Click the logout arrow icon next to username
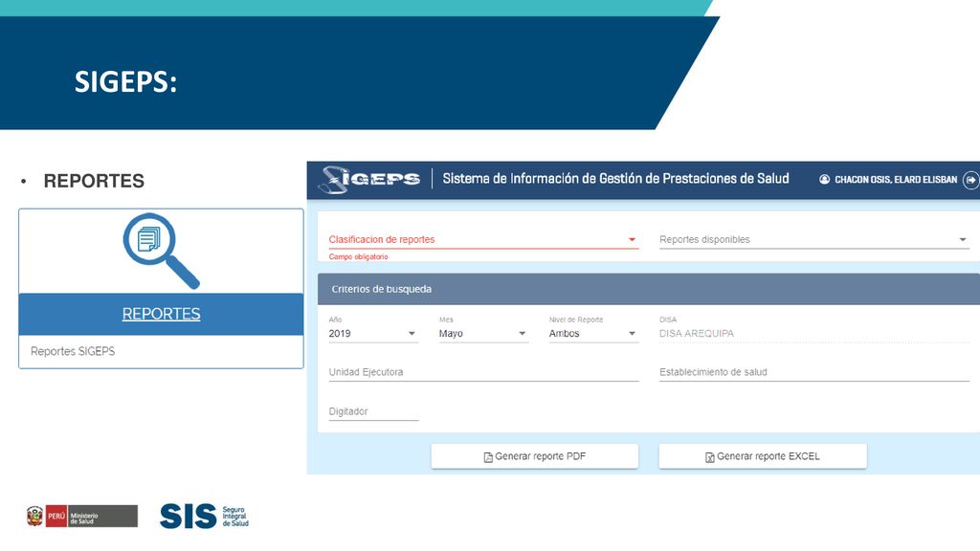The height and width of the screenshot is (551, 980). pos(970,180)
